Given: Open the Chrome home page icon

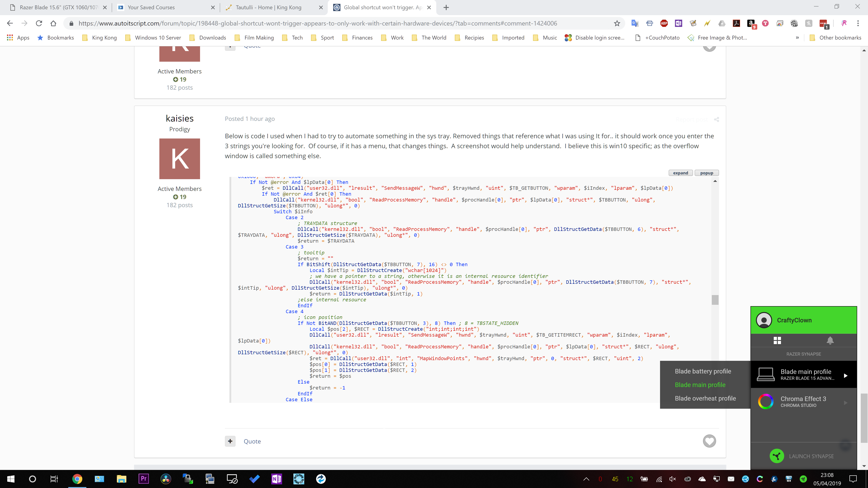Looking at the screenshot, I should [53, 23].
